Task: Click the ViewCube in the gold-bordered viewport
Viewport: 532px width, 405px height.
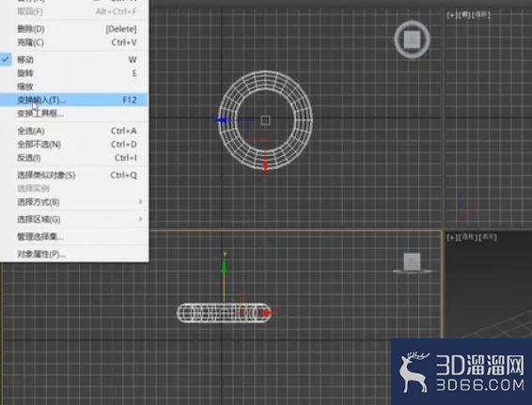Action: pyautogui.click(x=413, y=263)
